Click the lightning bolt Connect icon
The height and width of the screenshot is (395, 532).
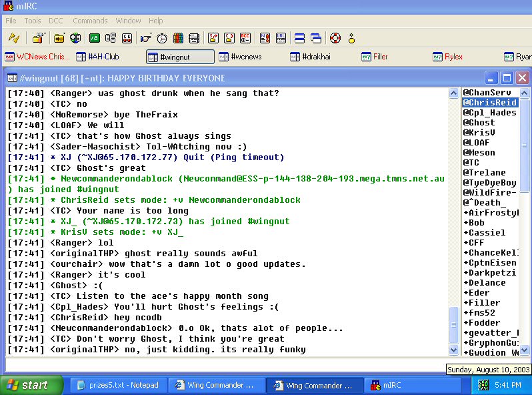coord(14,38)
